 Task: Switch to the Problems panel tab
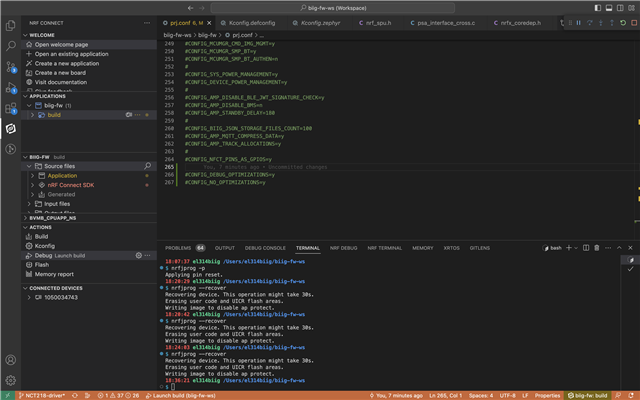[178, 248]
